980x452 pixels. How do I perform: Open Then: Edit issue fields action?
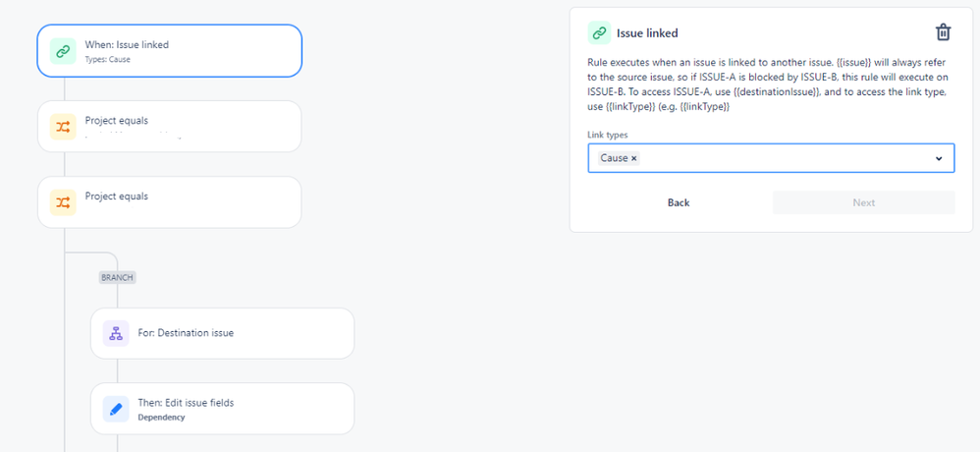click(x=223, y=409)
